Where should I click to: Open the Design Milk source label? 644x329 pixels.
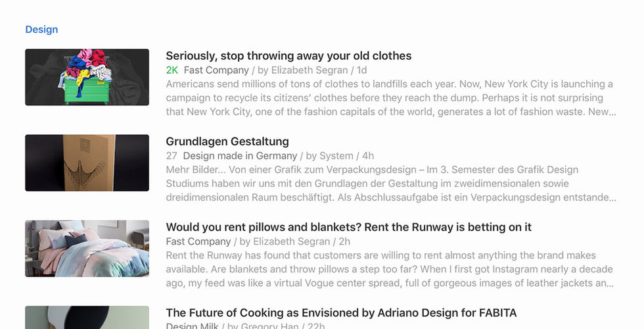click(x=192, y=325)
